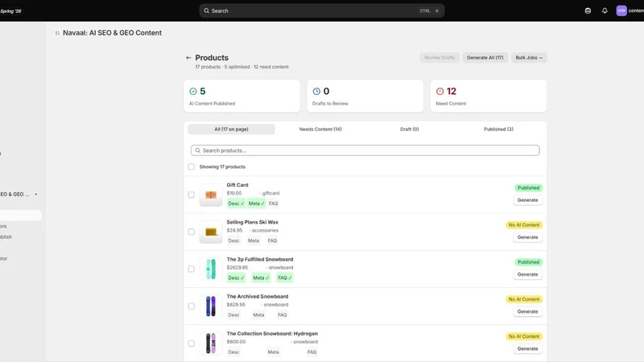Click the Published badge on Gift Card
The width and height of the screenshot is (644, 362).
click(x=528, y=188)
